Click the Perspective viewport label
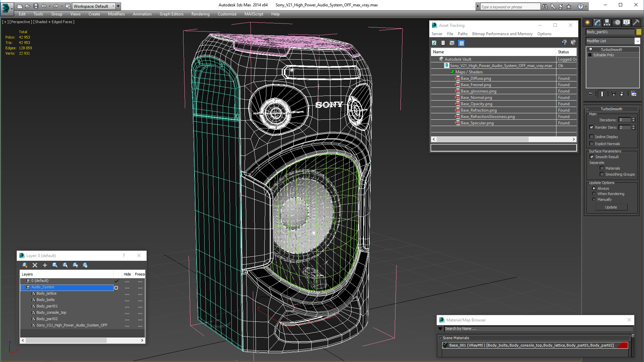This screenshot has height=362, width=644. pos(21,22)
